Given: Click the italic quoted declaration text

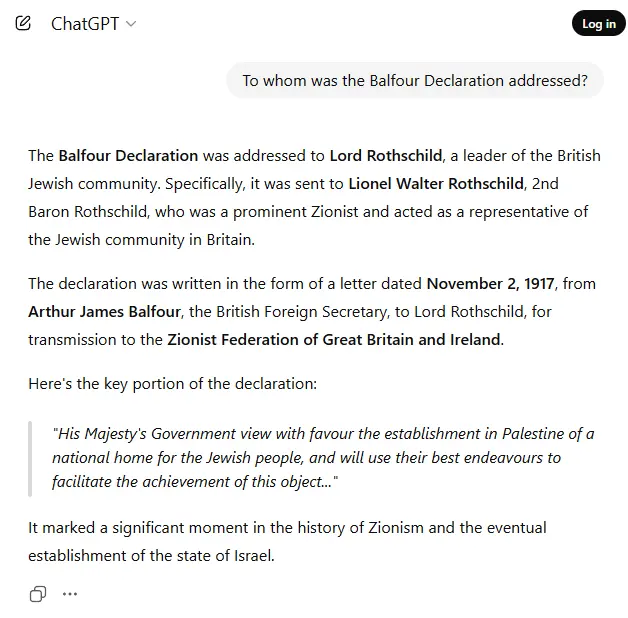Looking at the screenshot, I should click(322, 457).
